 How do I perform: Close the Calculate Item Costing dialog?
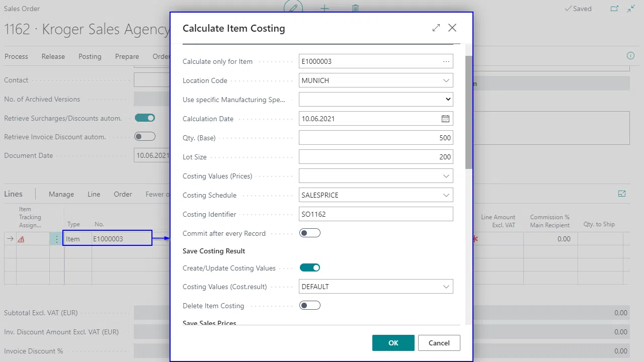point(452,28)
